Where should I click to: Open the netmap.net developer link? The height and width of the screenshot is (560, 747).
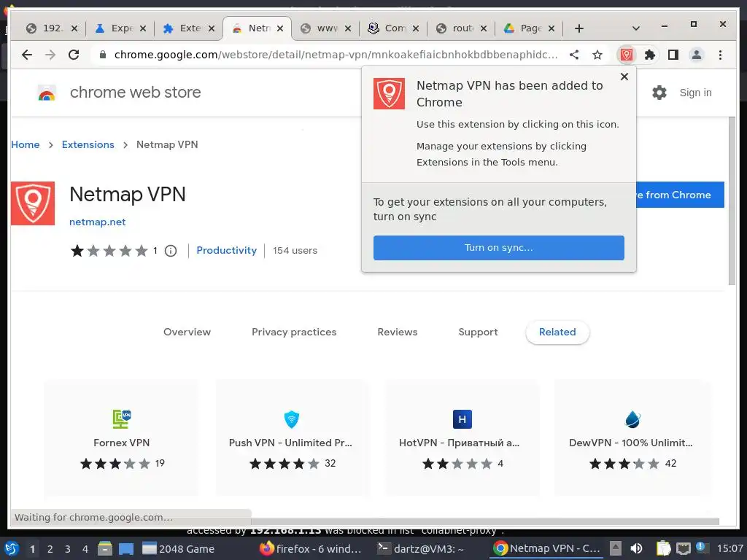[97, 222]
